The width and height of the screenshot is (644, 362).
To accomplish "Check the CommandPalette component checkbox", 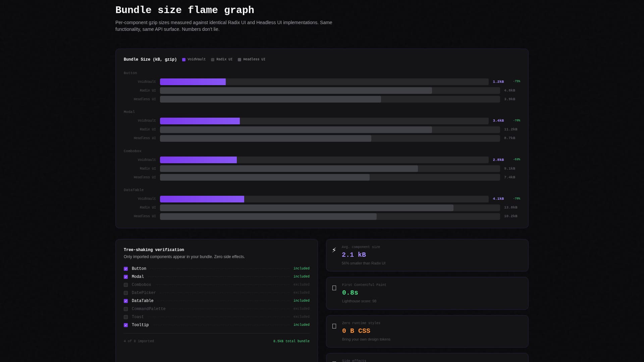I will 126,309.
